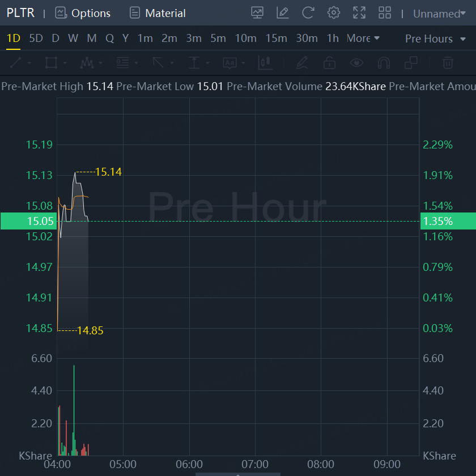Expand the measure tool options arrow
This screenshot has height=476, width=476.
[207, 63]
